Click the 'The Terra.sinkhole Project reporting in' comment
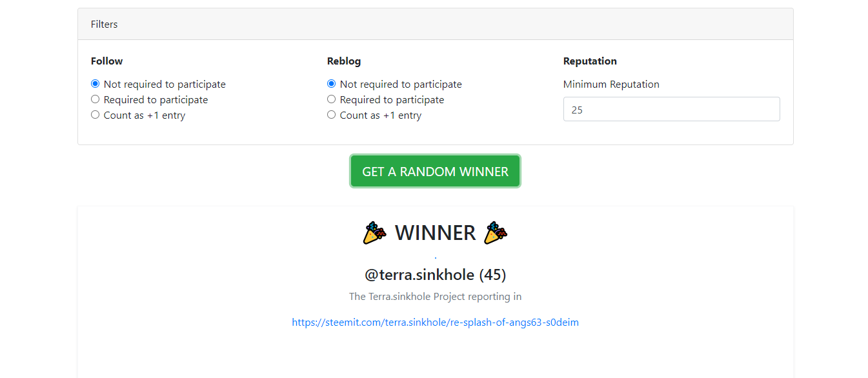The image size is (868, 378). pyautogui.click(x=436, y=297)
